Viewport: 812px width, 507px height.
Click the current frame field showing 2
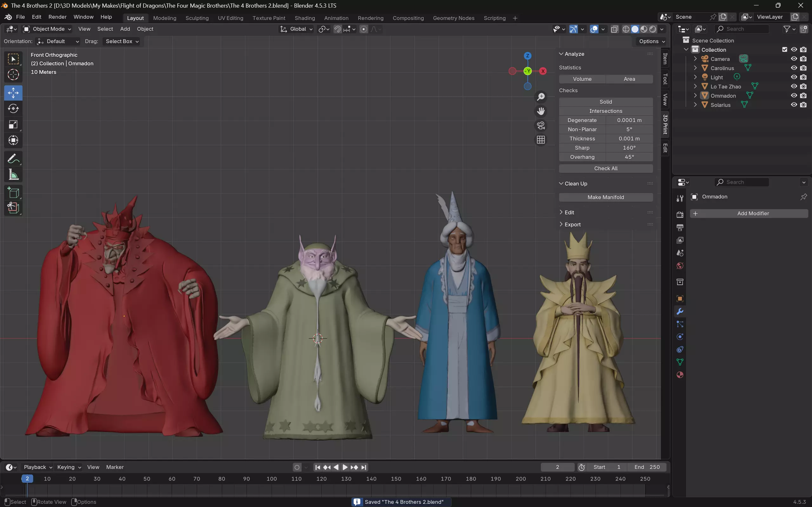point(557,467)
